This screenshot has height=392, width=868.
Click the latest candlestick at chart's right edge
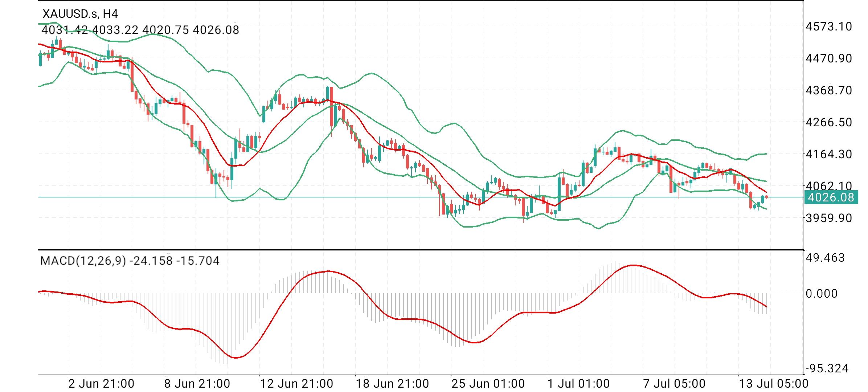point(767,197)
